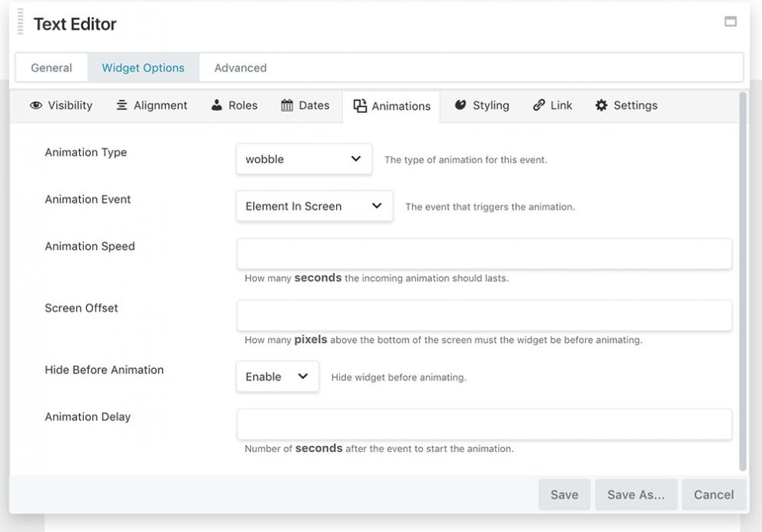This screenshot has width=762, height=532.
Task: Click inside the Screen Offset field
Action: (x=484, y=315)
